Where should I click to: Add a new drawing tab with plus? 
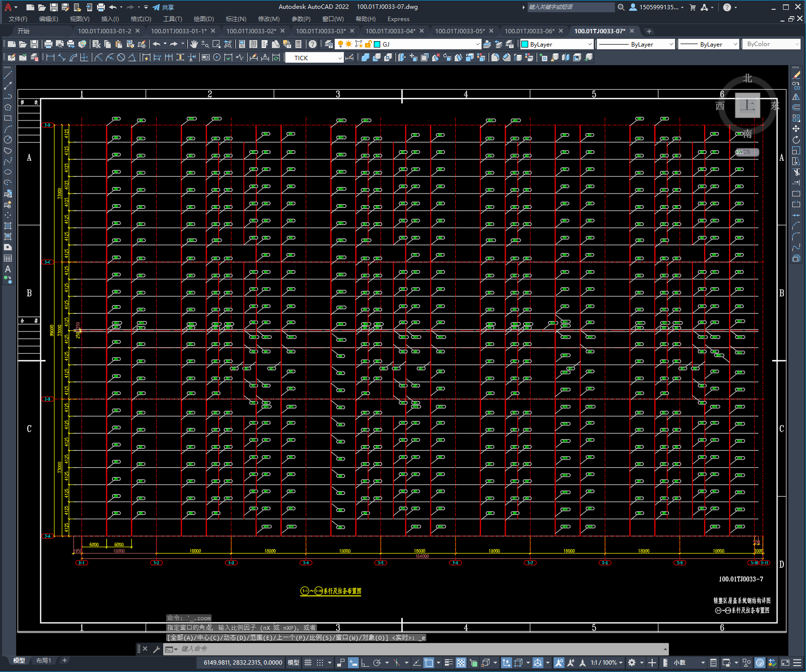pyautogui.click(x=649, y=31)
